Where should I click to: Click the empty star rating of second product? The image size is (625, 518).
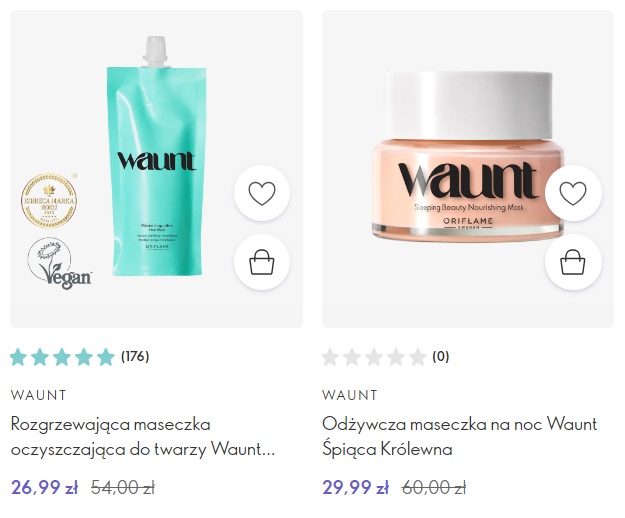(374, 357)
